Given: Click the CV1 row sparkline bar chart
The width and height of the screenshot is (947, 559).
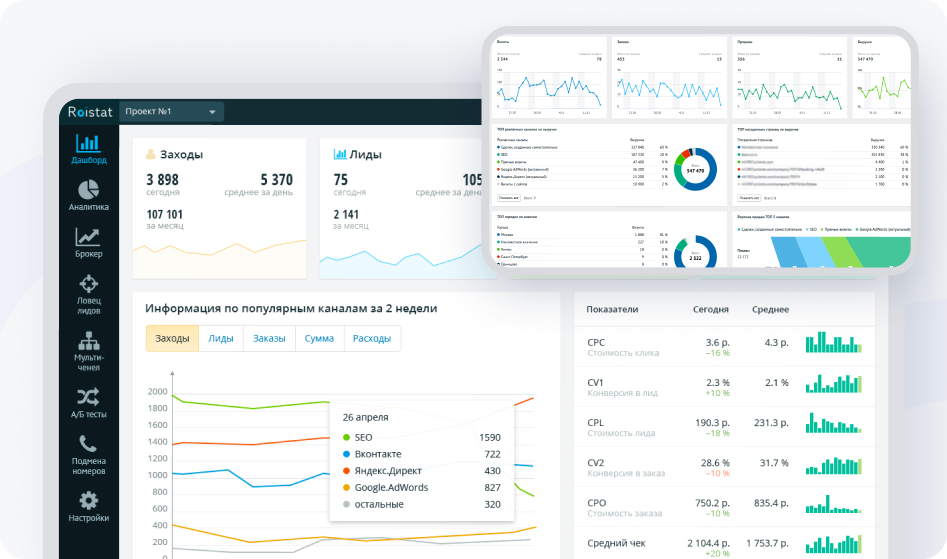Looking at the screenshot, I should [x=833, y=383].
